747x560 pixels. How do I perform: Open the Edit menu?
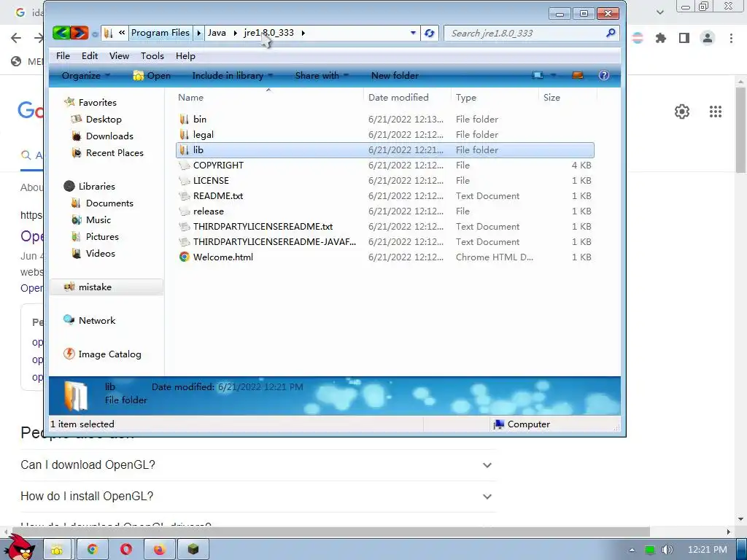[x=90, y=55]
